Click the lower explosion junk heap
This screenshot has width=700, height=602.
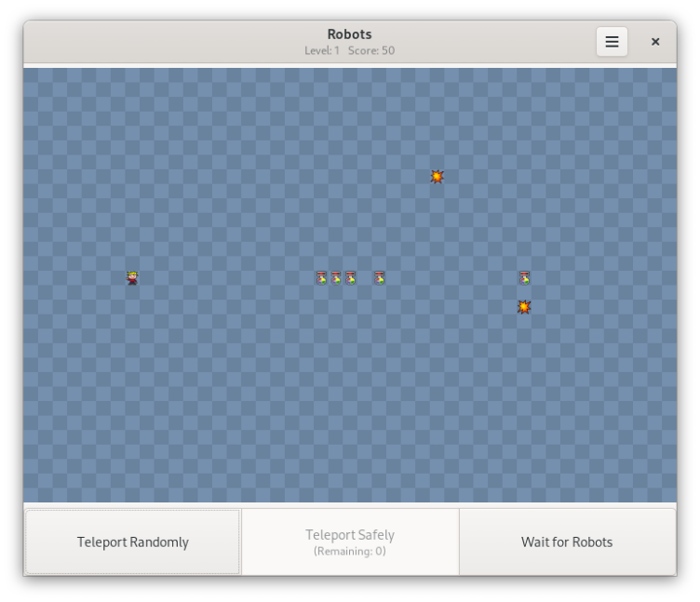(524, 306)
